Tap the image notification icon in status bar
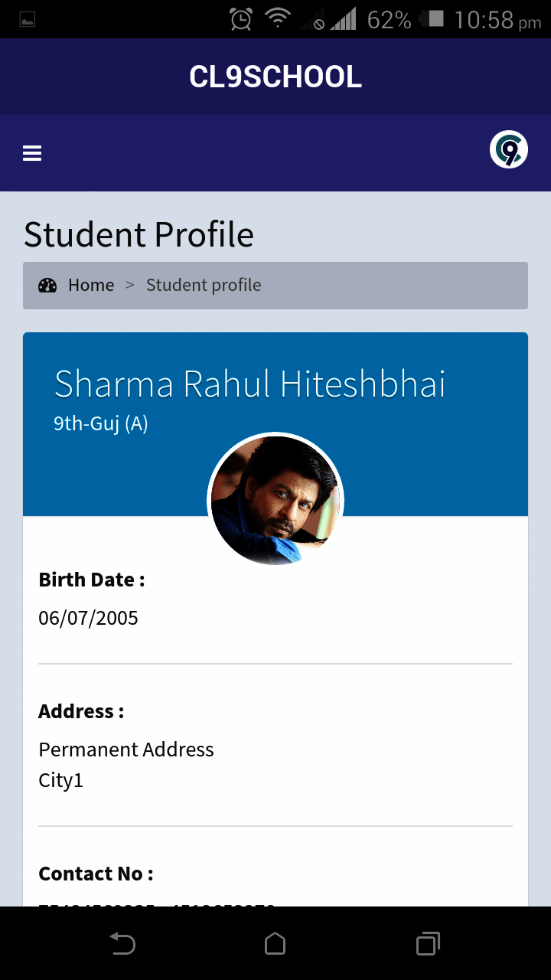Image resolution: width=551 pixels, height=980 pixels. [28, 20]
